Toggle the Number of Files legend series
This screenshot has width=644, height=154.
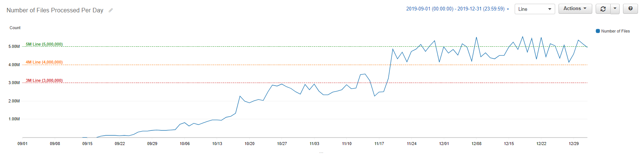615,31
